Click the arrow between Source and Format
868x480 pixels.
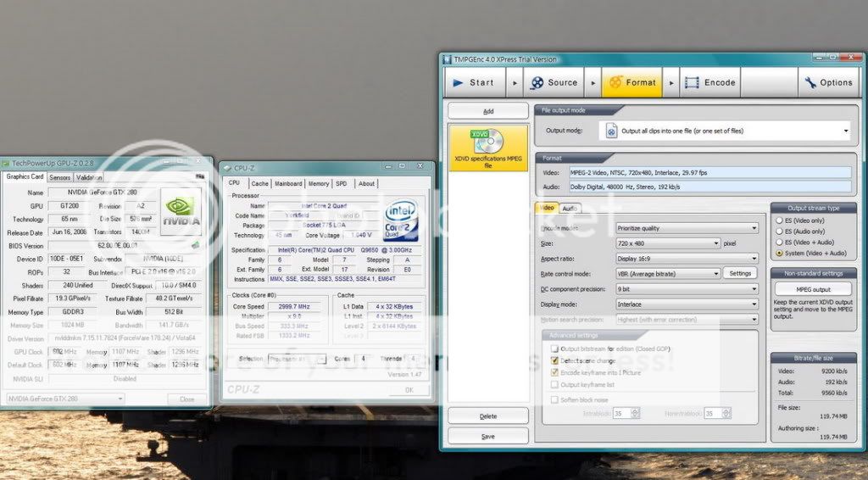tap(593, 83)
